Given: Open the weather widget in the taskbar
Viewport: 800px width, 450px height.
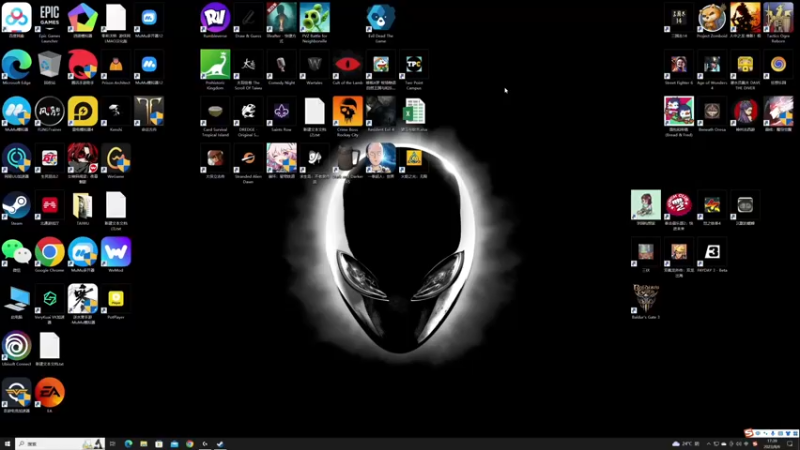Looking at the screenshot, I should pyautogui.click(x=684, y=444).
